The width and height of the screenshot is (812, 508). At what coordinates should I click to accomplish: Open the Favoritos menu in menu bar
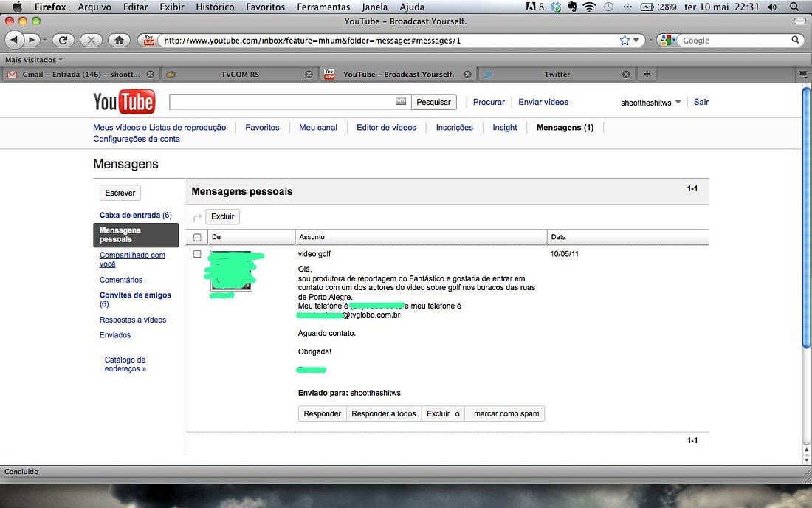(x=265, y=7)
